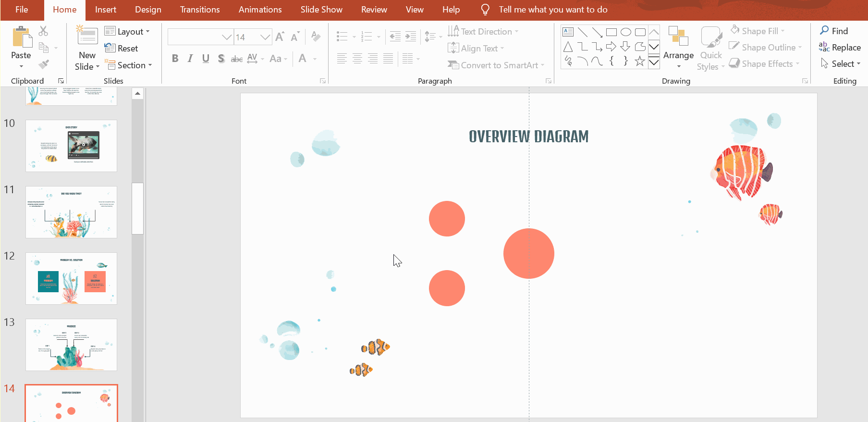Click the Find button
The width and height of the screenshot is (868, 422).
point(833,31)
